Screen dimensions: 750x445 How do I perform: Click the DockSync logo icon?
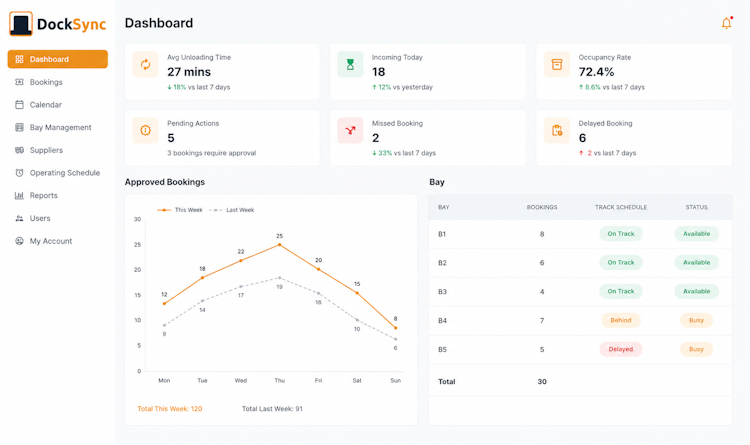coord(21,24)
